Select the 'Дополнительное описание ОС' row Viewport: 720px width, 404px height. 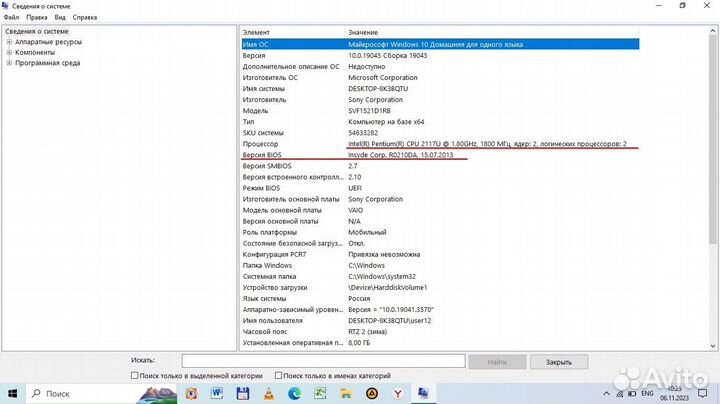[440, 67]
